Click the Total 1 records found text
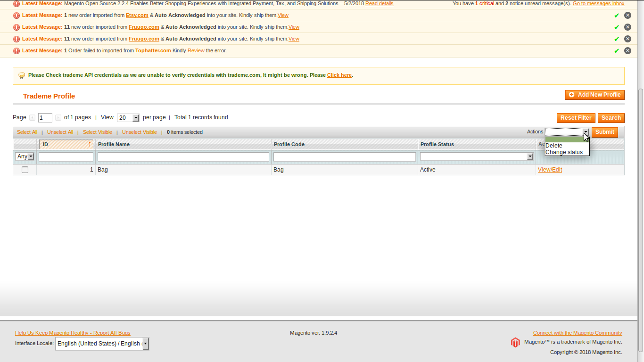 [201, 117]
